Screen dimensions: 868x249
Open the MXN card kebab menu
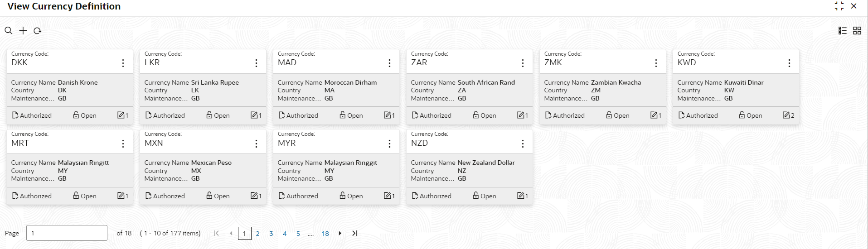(256, 144)
